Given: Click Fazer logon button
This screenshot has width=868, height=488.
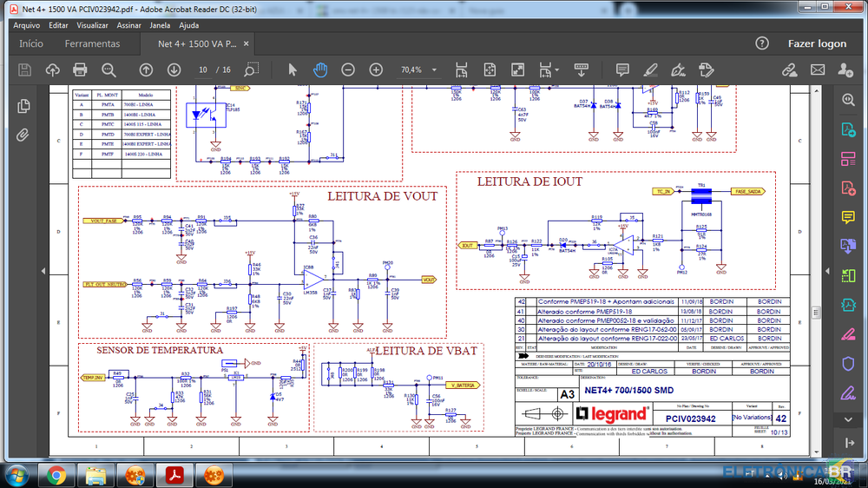Looking at the screenshot, I should click(817, 43).
